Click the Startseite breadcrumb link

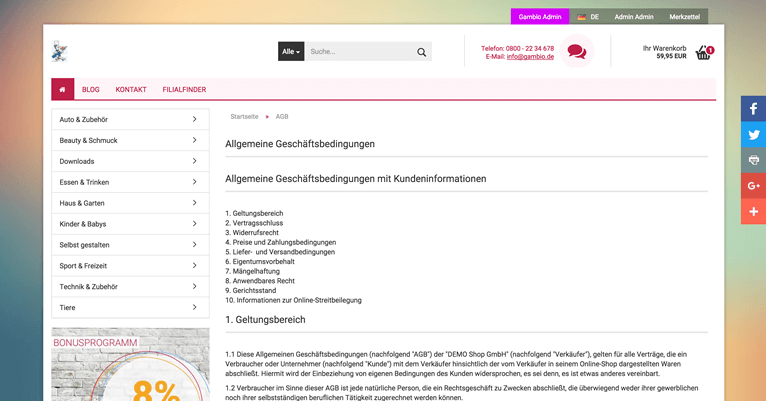point(244,117)
